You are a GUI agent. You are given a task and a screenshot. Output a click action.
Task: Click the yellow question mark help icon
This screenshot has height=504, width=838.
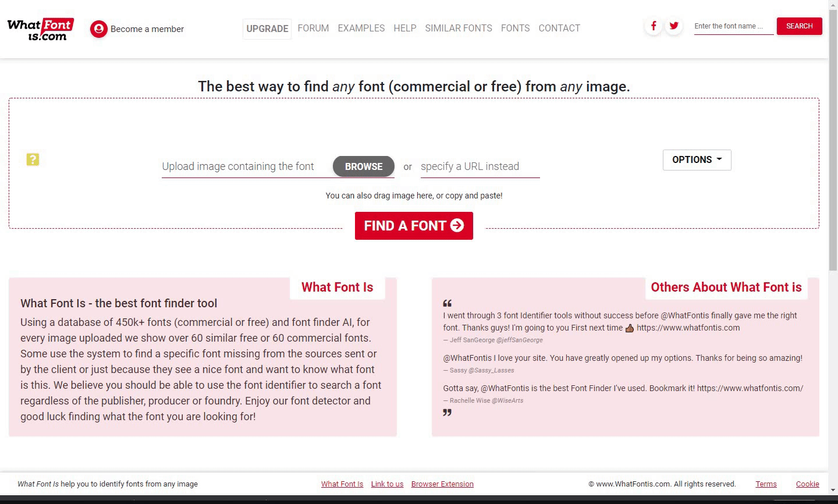[33, 159]
